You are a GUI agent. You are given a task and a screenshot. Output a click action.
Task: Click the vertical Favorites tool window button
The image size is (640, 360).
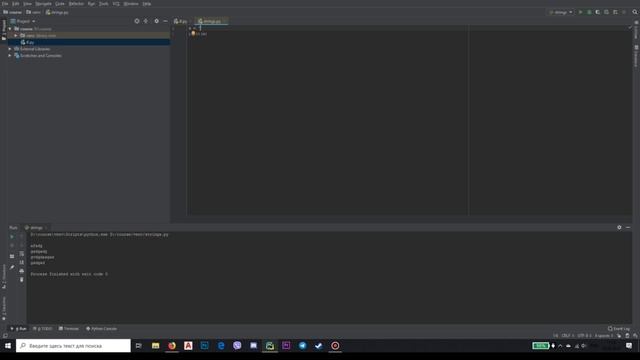pyautogui.click(x=4, y=308)
